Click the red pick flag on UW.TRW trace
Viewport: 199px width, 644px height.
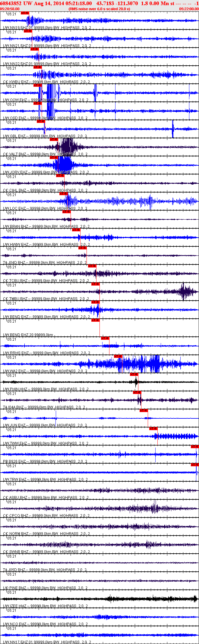[195, 465]
